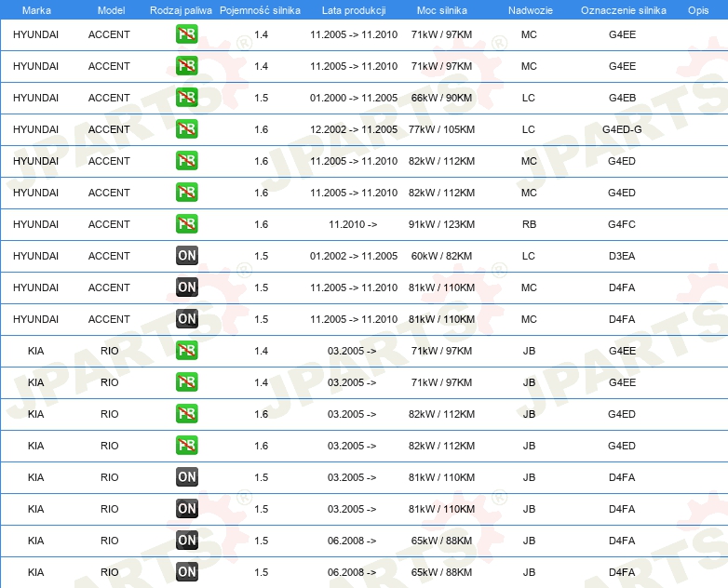Click the Oznaczenie silnika header
Image resolution: width=728 pixels, height=588 pixels.
pyautogui.click(x=623, y=10)
